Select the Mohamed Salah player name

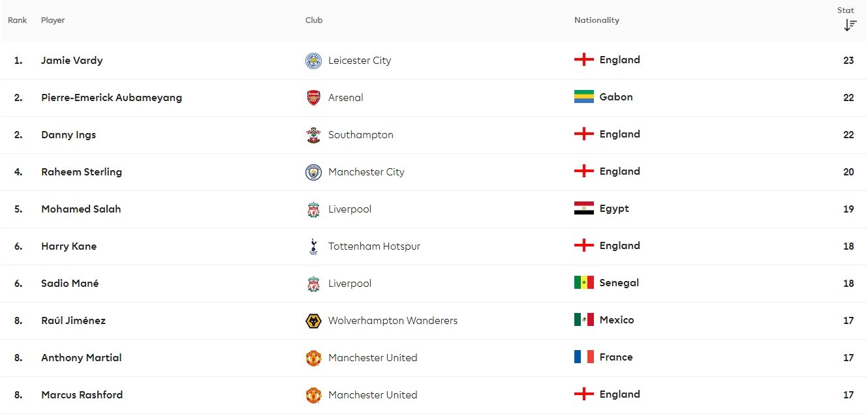[81, 209]
